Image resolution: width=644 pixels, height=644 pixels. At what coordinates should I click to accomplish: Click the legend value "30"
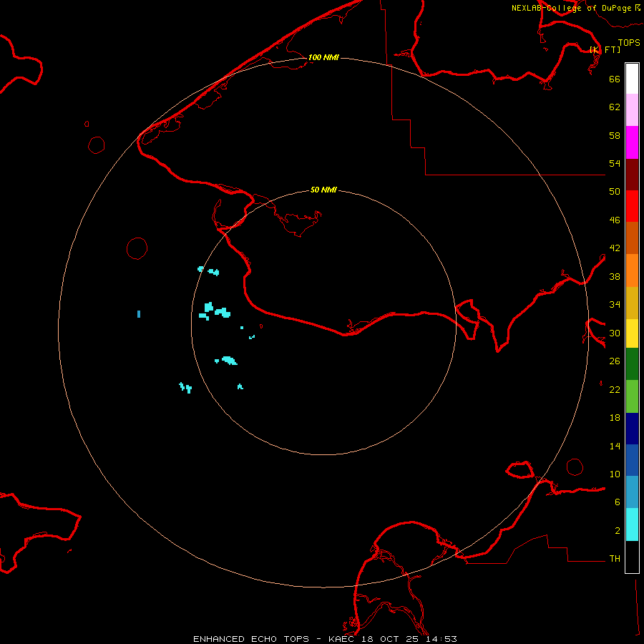pos(615,333)
